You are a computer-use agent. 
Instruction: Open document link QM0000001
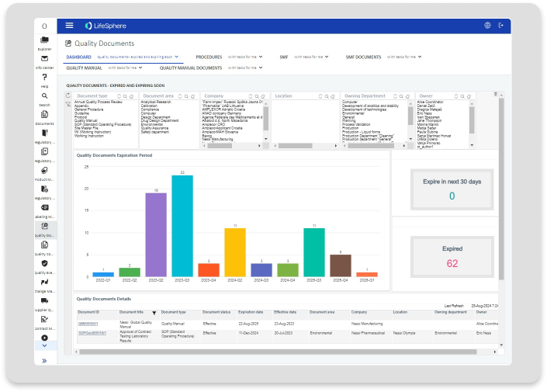tap(87, 323)
